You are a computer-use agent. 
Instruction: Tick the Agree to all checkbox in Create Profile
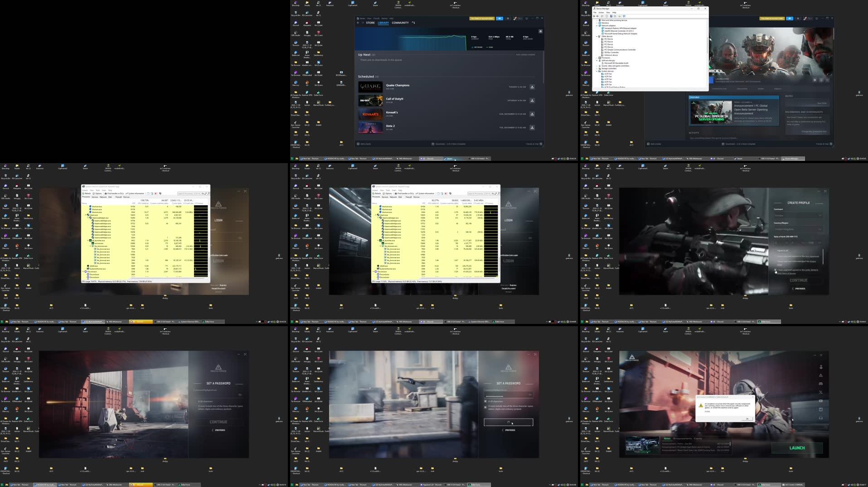point(776,251)
